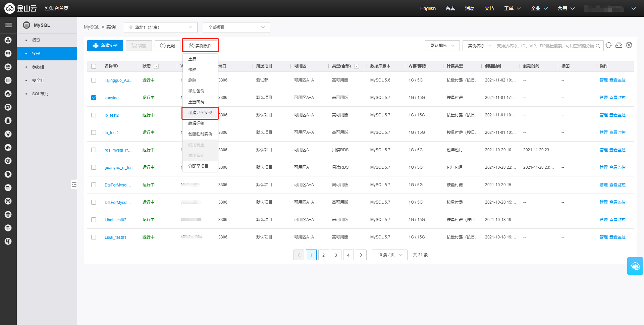Click the 新建实例 button

click(105, 46)
